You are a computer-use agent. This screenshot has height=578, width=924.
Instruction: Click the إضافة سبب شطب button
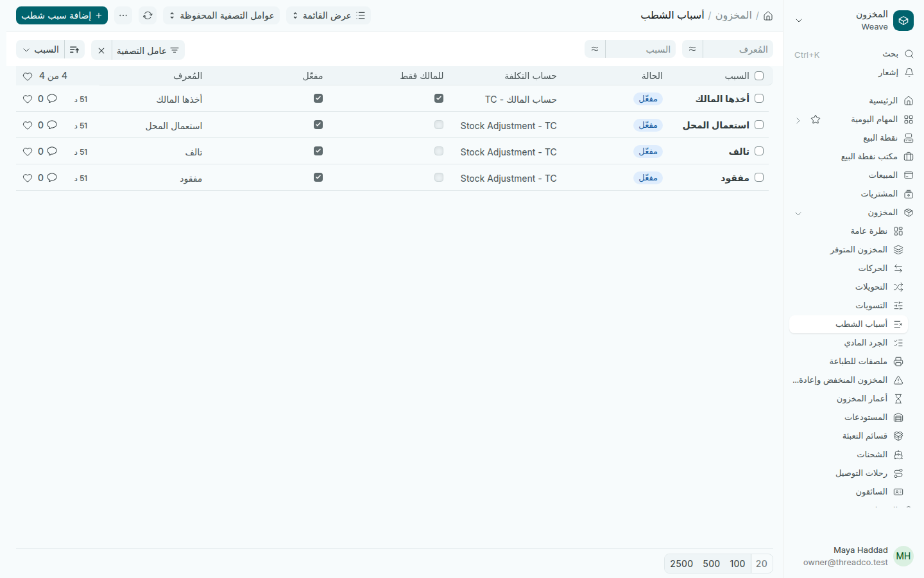[62, 15]
